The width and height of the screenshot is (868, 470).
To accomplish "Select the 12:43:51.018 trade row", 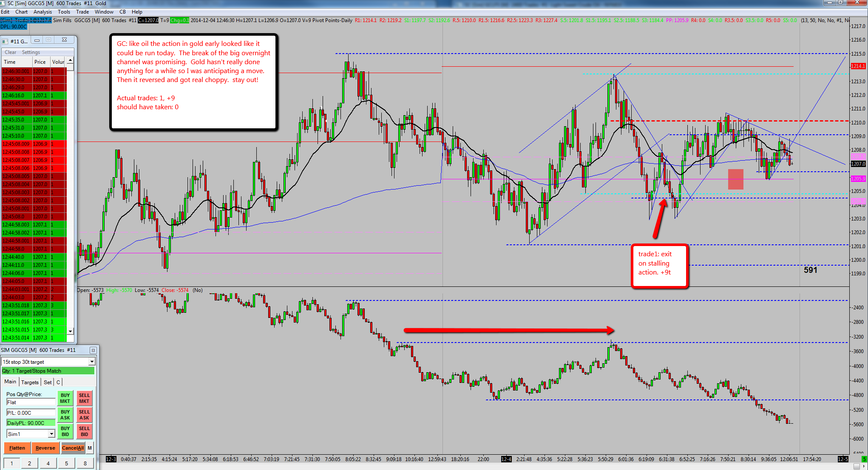I will coord(34,306).
